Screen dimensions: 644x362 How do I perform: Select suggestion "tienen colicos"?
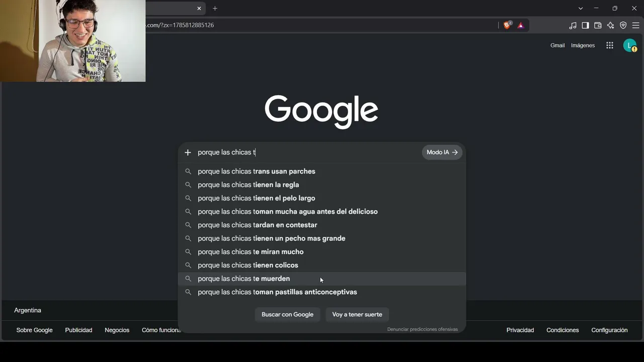(x=322, y=265)
